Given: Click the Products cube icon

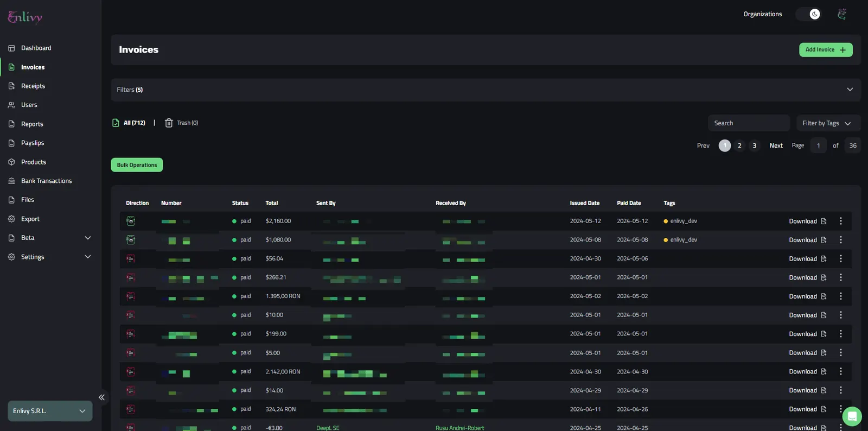Looking at the screenshot, I should 11,162.
